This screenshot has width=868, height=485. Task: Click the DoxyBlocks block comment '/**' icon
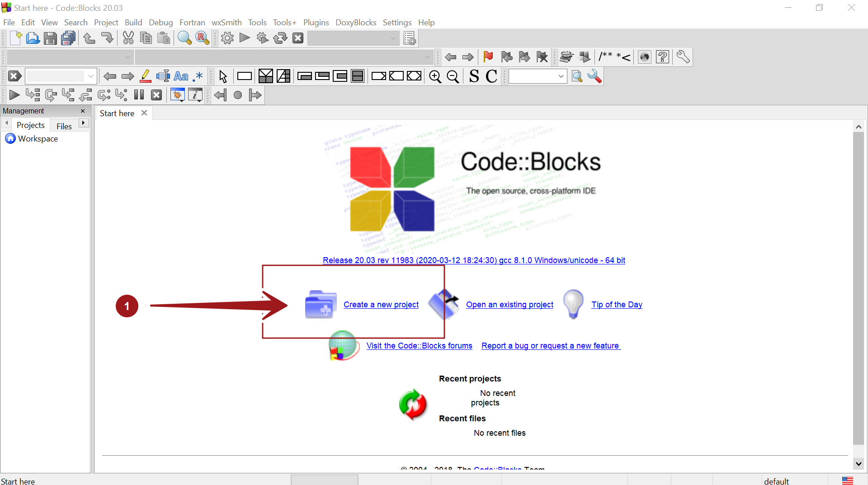[605, 57]
